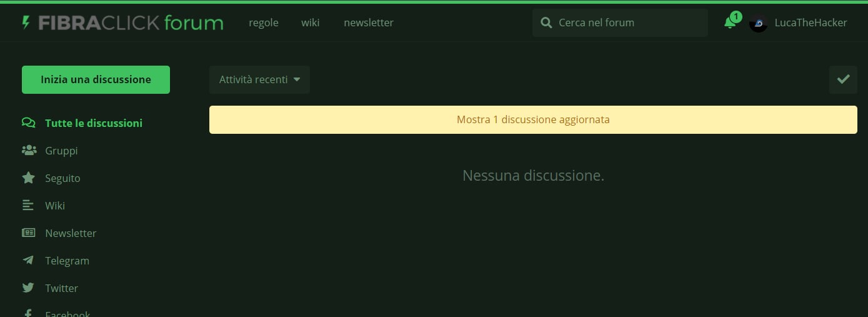Viewport: 868px width, 317px height.
Task: Click the Telegram paper plane icon
Action: [29, 260]
